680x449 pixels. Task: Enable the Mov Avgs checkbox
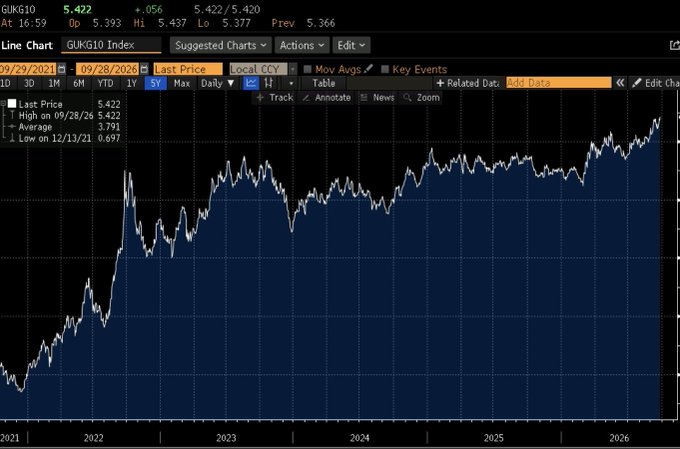pyautogui.click(x=307, y=69)
